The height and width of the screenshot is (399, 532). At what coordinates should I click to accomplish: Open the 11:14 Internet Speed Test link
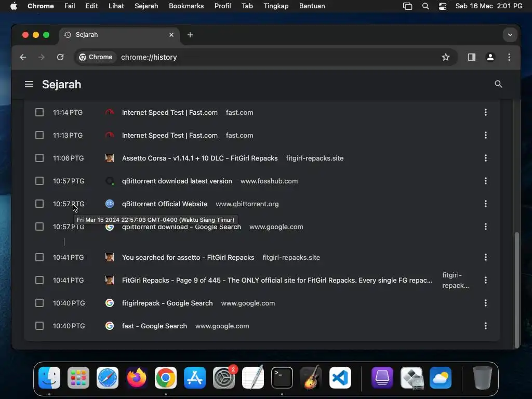pos(170,112)
